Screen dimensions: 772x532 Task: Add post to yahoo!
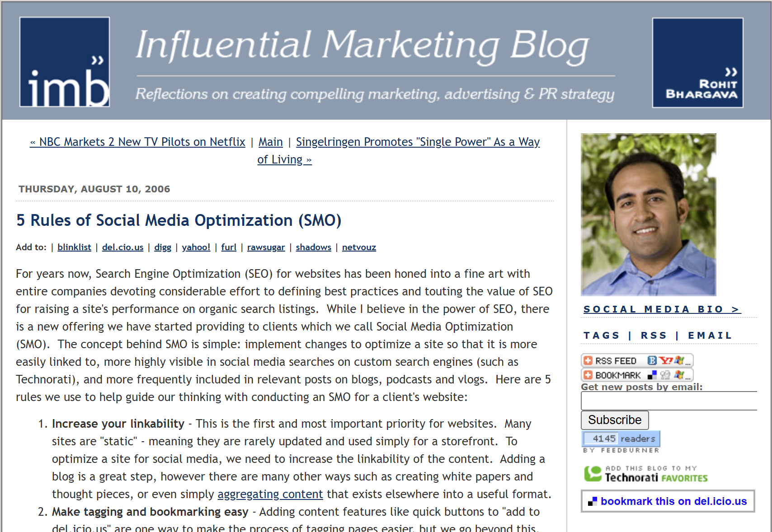click(196, 247)
